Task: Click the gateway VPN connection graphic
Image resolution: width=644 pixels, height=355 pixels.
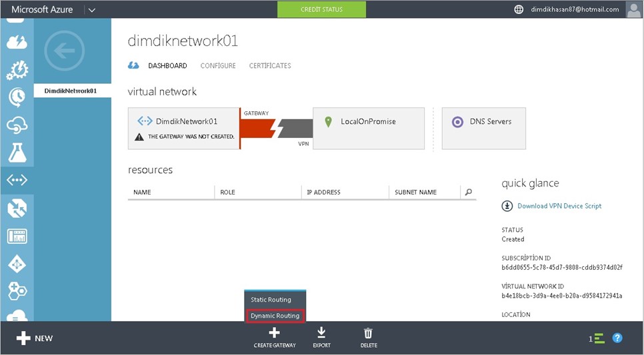Action: pos(277,129)
